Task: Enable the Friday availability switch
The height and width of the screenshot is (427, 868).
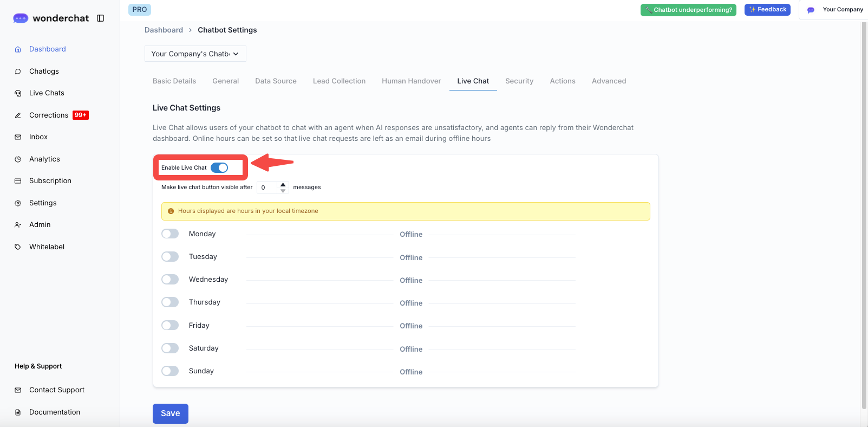Action: pos(170,325)
